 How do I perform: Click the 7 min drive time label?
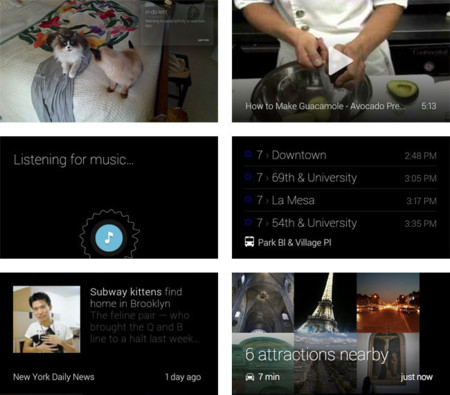[x=269, y=377]
